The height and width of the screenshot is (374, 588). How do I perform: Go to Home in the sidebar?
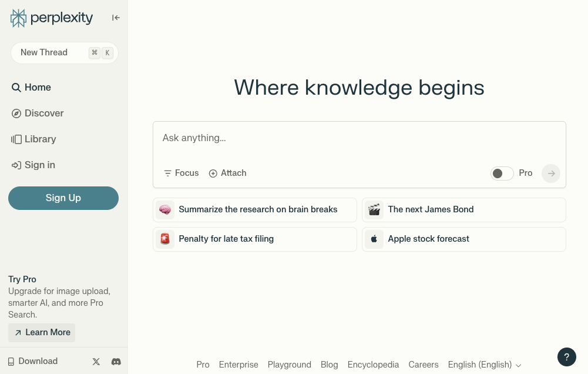32,88
